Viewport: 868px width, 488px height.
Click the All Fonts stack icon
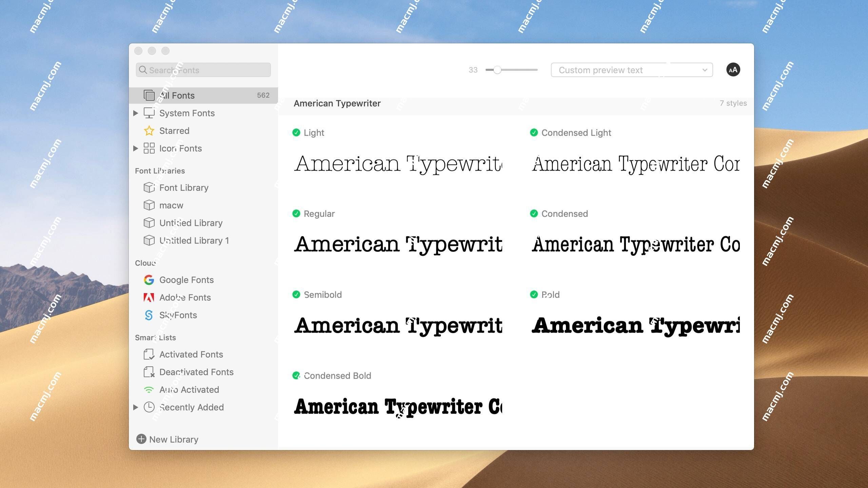(149, 95)
